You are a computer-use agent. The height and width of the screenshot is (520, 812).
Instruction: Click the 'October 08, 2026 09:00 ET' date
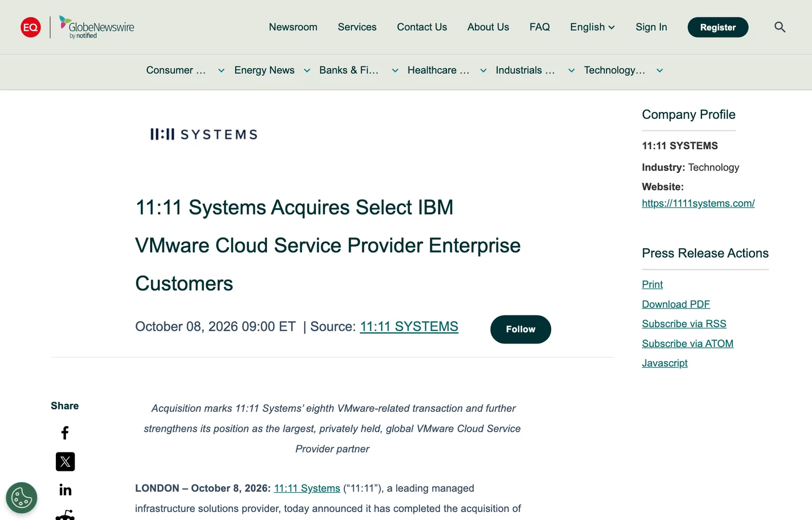[215, 326]
